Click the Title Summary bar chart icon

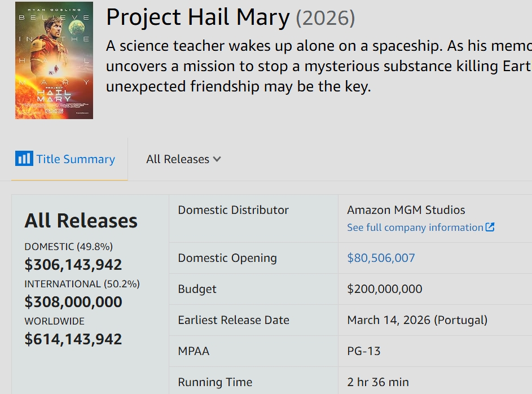point(24,159)
